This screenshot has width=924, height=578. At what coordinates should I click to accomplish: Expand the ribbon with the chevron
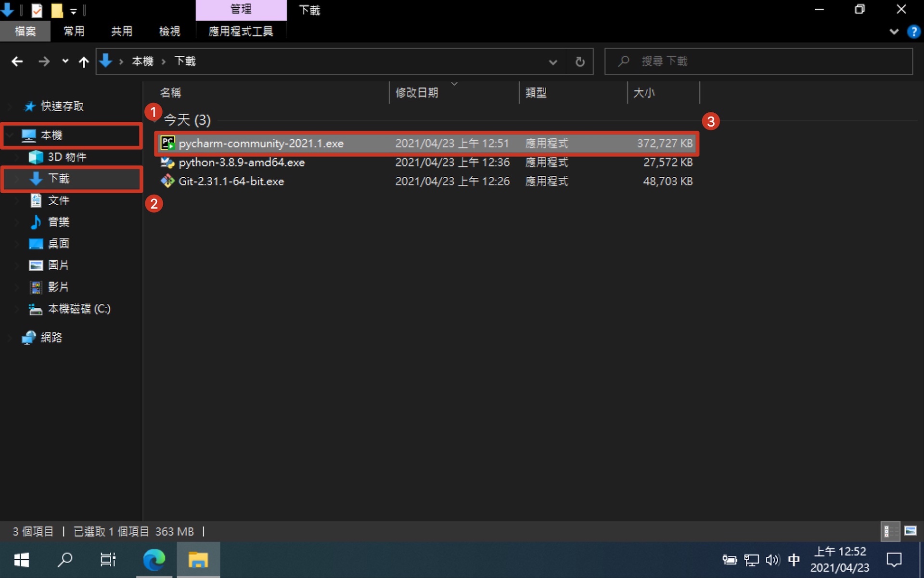(894, 32)
